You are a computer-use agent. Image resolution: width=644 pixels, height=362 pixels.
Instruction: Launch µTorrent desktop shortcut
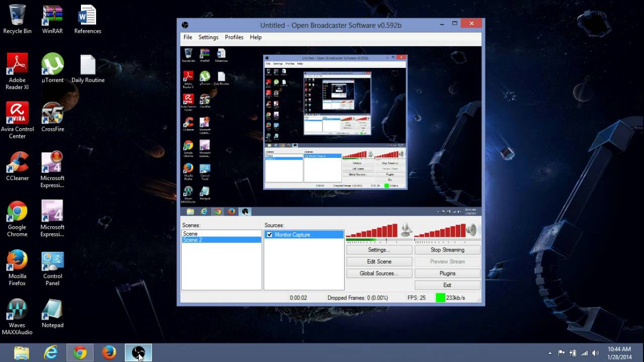point(52,68)
